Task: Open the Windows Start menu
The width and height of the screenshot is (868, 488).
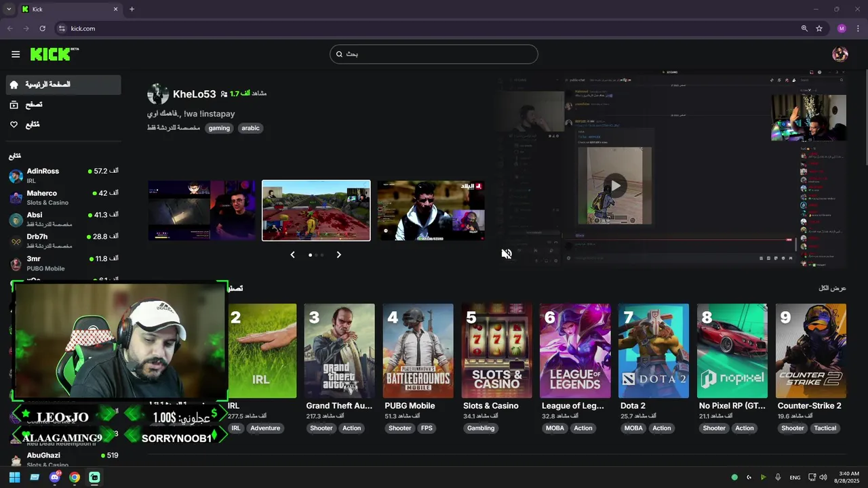Action: point(14,477)
